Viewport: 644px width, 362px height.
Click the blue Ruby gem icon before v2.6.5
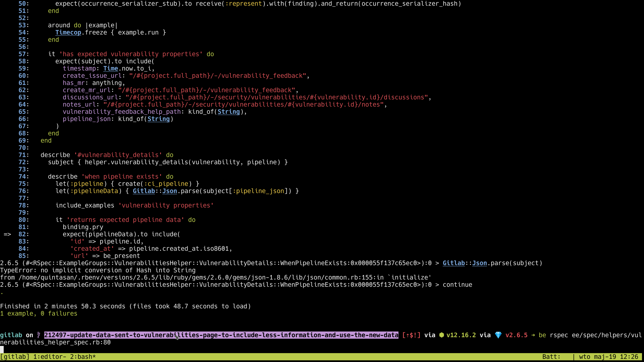pyautogui.click(x=498, y=335)
